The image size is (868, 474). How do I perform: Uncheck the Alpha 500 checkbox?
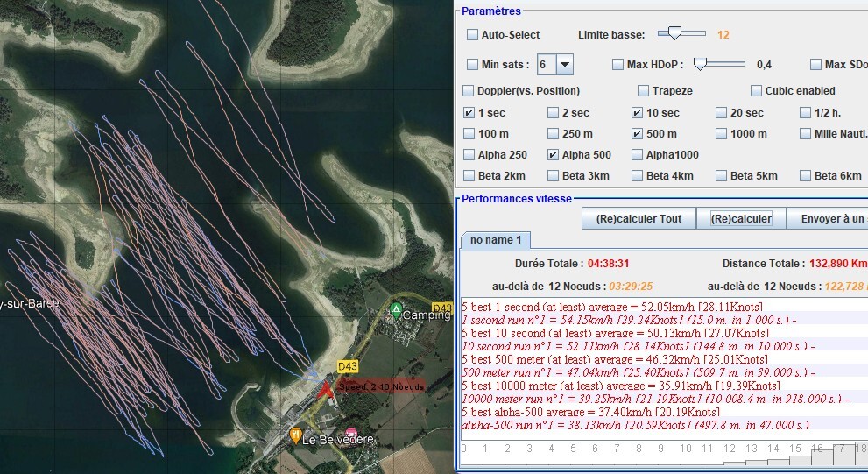tap(553, 155)
